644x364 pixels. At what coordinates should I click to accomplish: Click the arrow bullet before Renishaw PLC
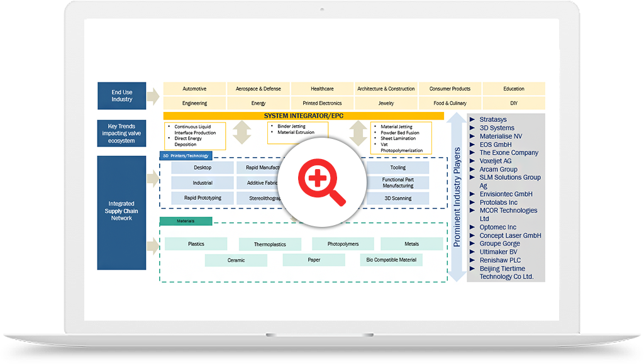pos(472,260)
